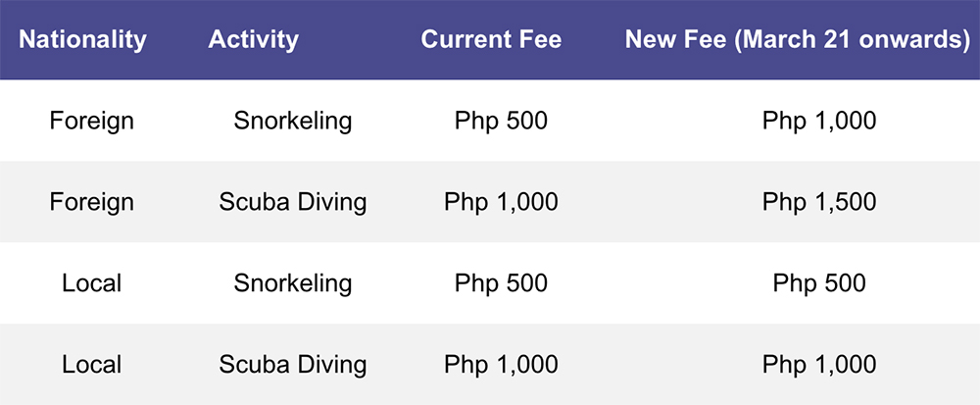
Task: Click Snorkeling activity in first Foreign row
Action: pyautogui.click(x=292, y=121)
